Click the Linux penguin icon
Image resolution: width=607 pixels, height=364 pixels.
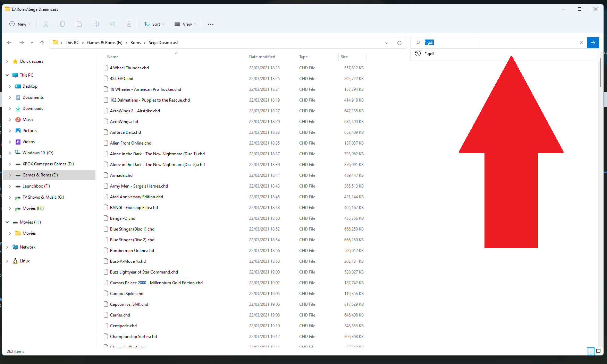(x=15, y=261)
